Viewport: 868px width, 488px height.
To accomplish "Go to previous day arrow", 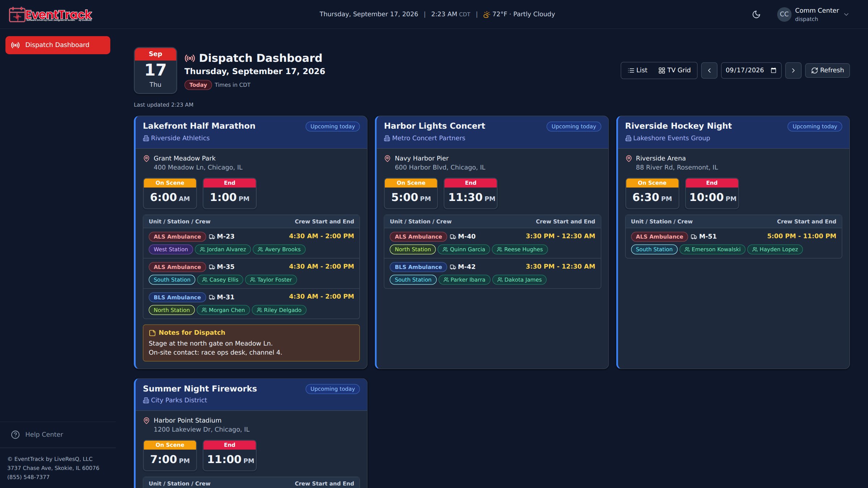I will point(709,70).
